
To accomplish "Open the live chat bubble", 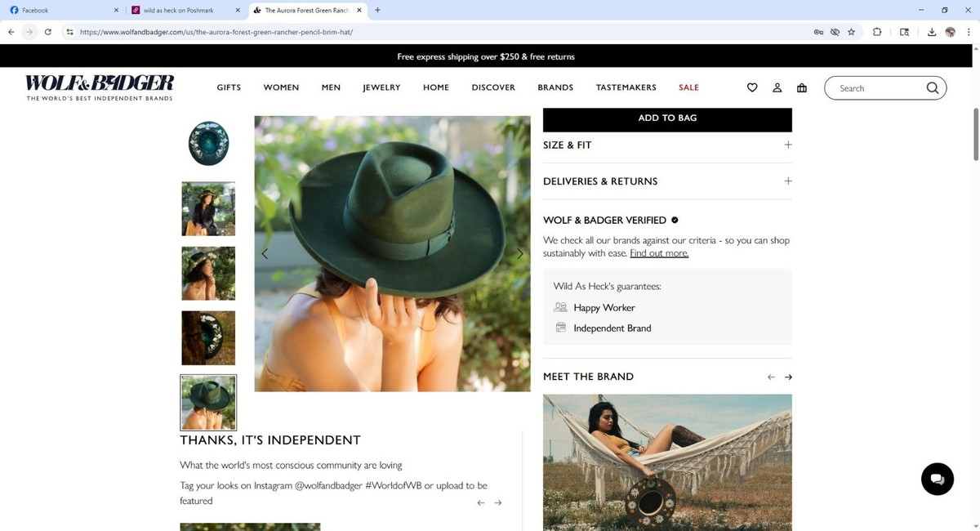I will point(938,479).
